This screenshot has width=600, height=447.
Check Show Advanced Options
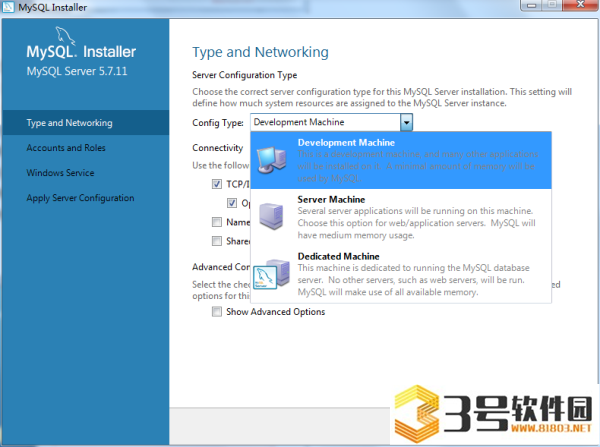[x=217, y=312]
